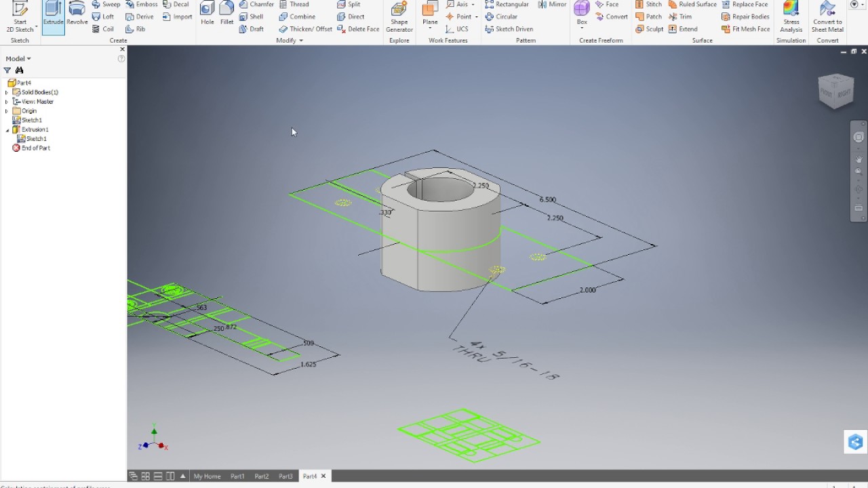Expand the Plane options arrow
Image resolution: width=868 pixels, height=488 pixels.
click(430, 28)
